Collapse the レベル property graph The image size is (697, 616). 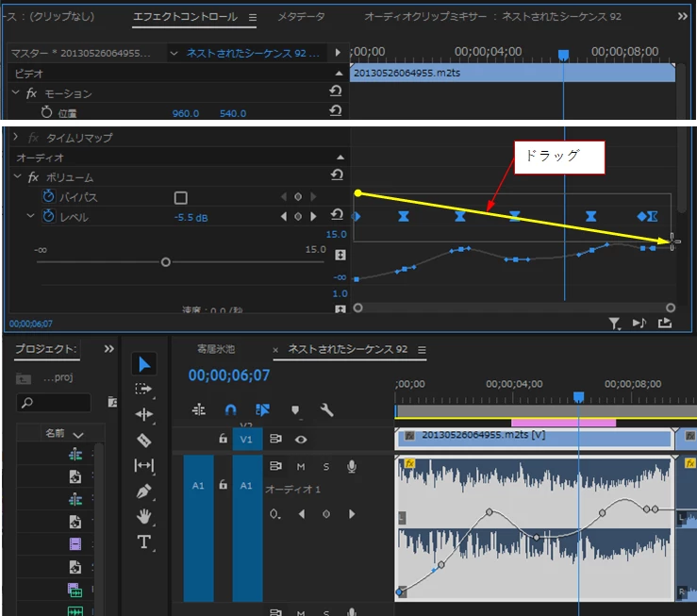pos(30,216)
